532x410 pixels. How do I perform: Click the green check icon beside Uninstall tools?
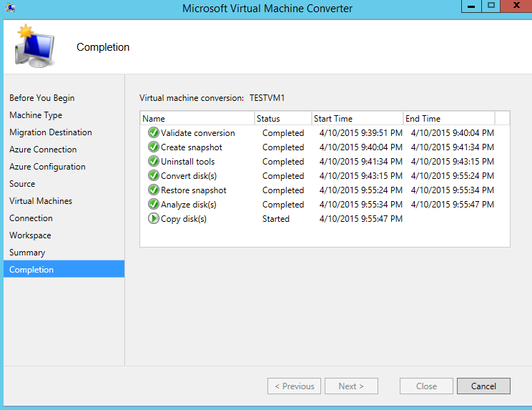(153, 161)
